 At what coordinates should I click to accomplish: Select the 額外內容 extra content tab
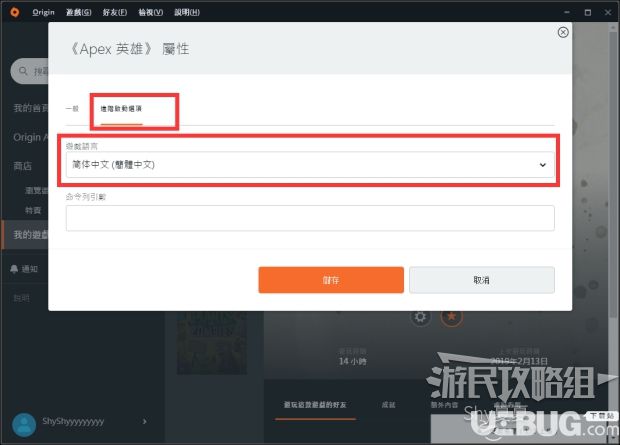click(444, 405)
